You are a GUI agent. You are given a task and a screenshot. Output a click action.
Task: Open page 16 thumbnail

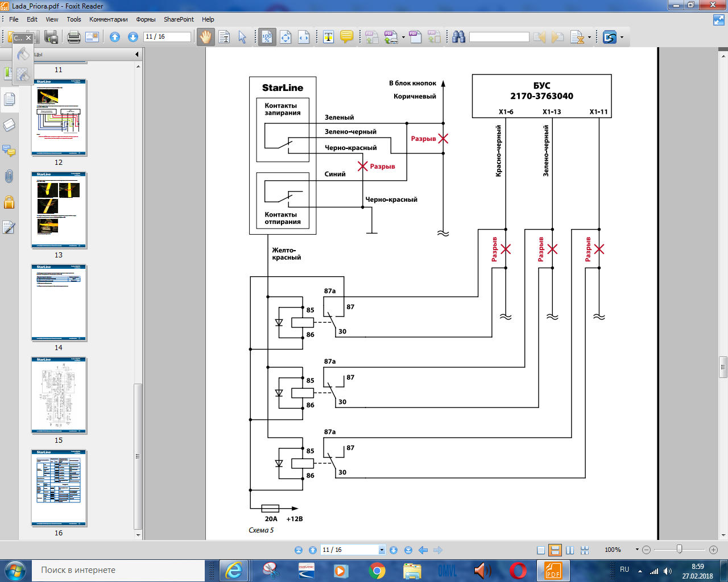pos(59,488)
